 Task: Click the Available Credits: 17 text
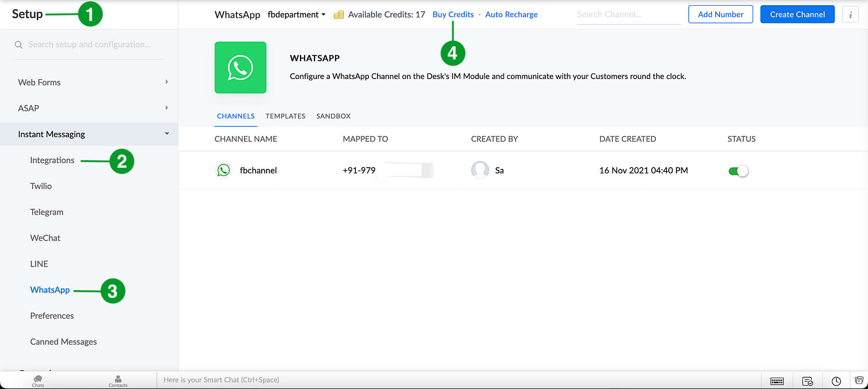click(x=387, y=15)
